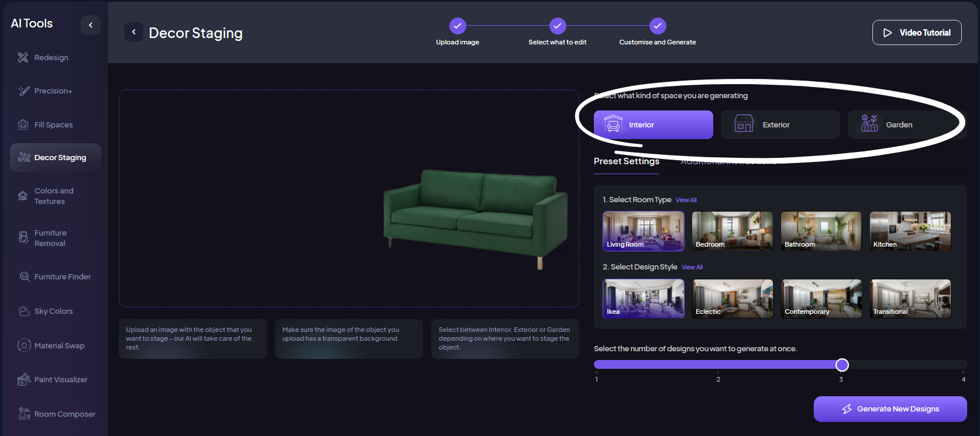Click the design count slider handle
Image resolution: width=980 pixels, height=436 pixels.
[x=842, y=365]
